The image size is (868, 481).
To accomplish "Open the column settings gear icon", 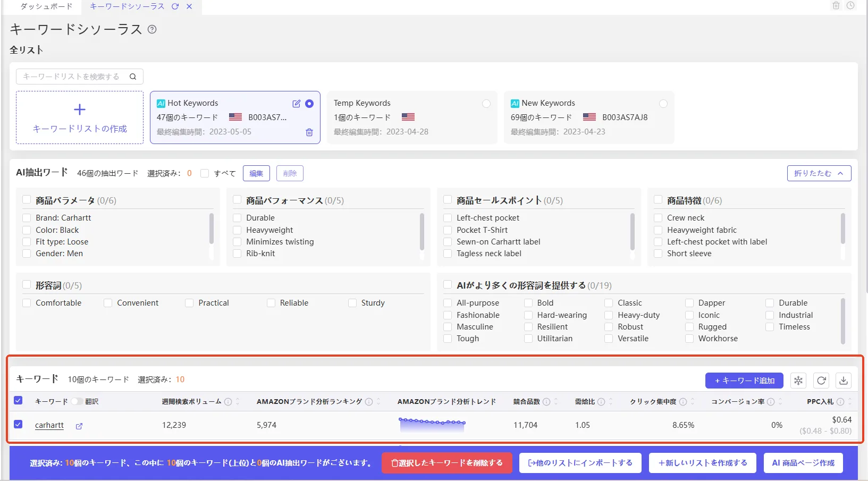I will point(798,381).
